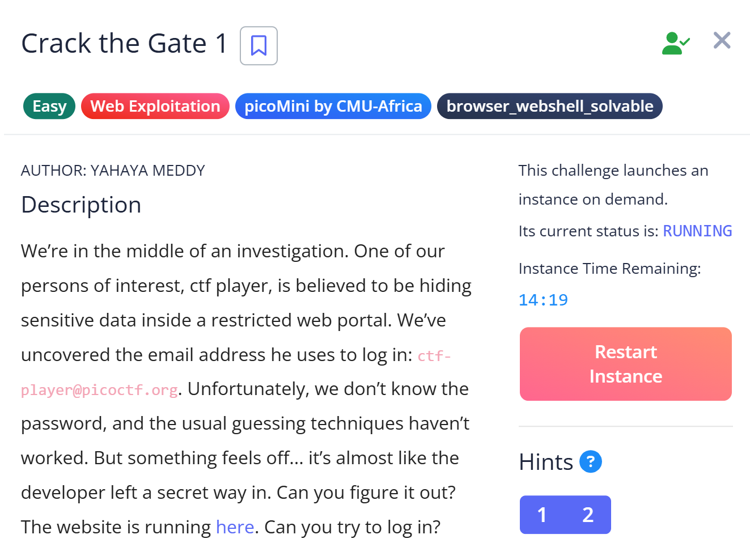Viewport: 750px width, 560px height.
Task: Bookmark the Crack the Gate 1 challenge
Action: [x=259, y=45]
